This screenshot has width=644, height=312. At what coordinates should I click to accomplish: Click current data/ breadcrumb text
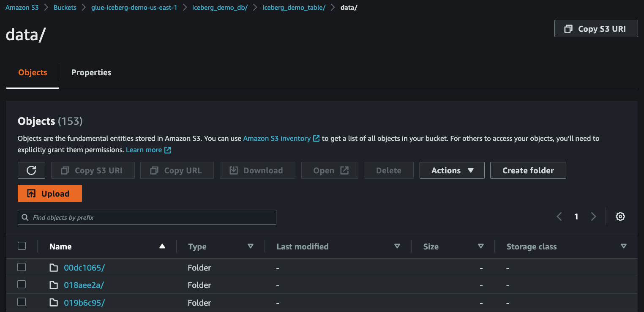pos(349,8)
